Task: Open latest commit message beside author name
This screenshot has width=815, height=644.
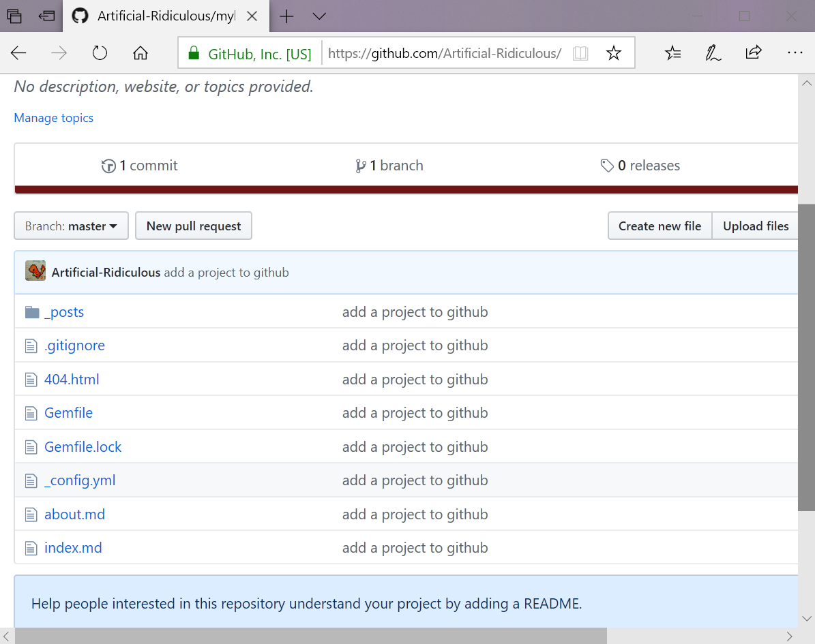Action: tap(226, 273)
